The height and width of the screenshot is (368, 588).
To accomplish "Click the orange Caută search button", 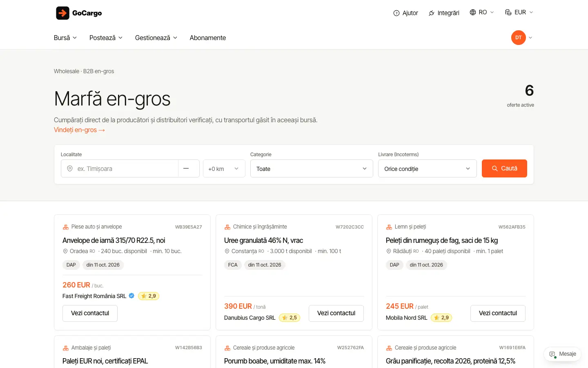I will click(x=504, y=168).
